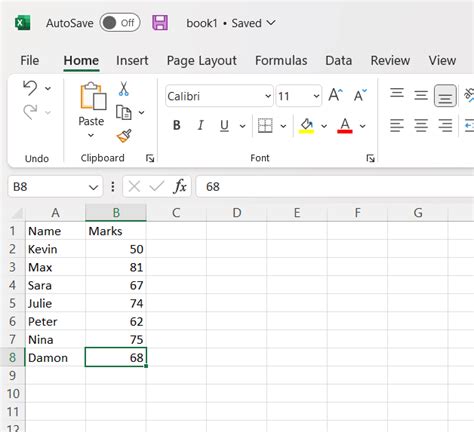Toggle Italic formatting
The image size is (474, 432).
200,125
